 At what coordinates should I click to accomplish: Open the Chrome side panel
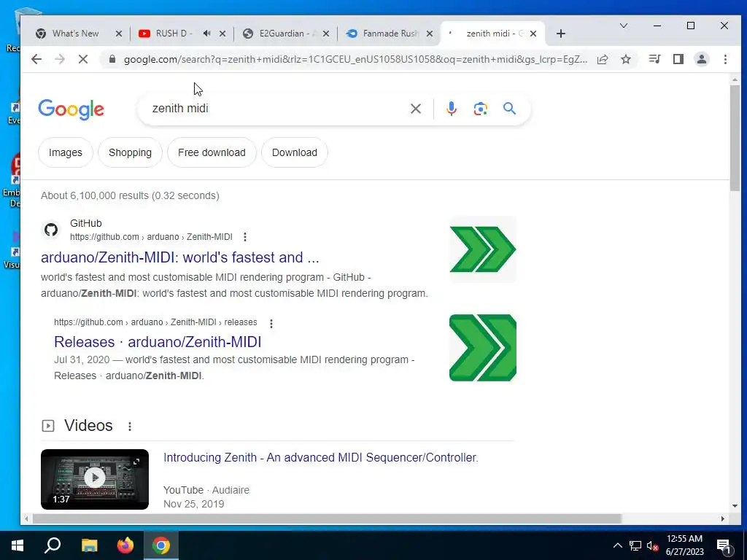(x=678, y=59)
